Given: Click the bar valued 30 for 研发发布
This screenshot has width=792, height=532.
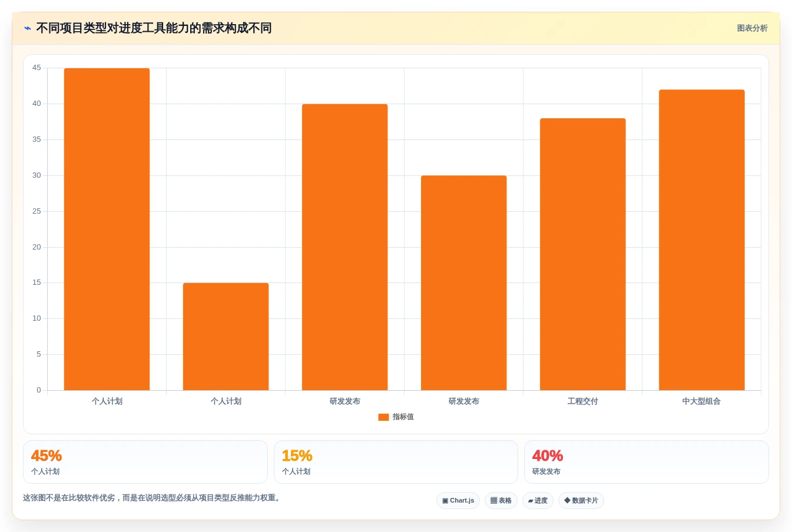Looking at the screenshot, I should click(x=464, y=283).
